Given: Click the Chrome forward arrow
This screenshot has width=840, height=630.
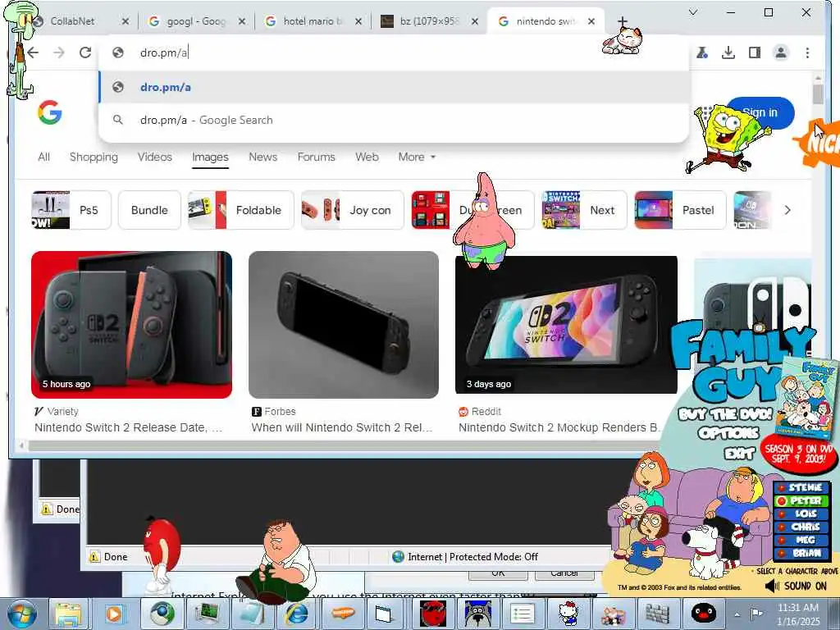Looking at the screenshot, I should pos(59,52).
